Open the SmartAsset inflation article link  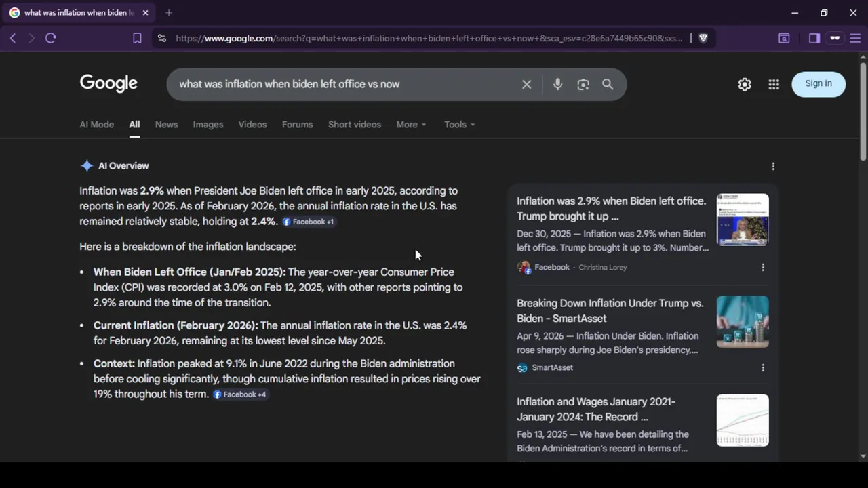click(610, 310)
